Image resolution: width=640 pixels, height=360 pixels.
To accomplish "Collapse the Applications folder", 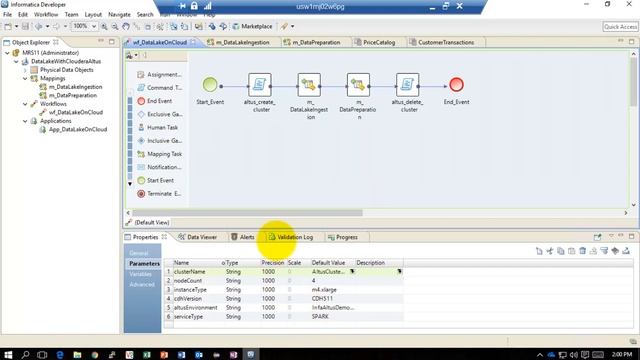I will click(25, 121).
